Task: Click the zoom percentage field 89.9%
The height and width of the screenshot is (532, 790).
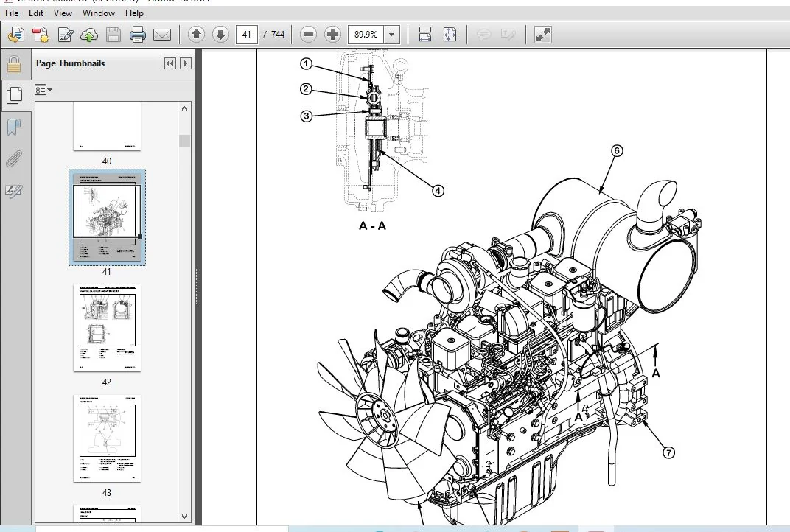Action: [366, 34]
